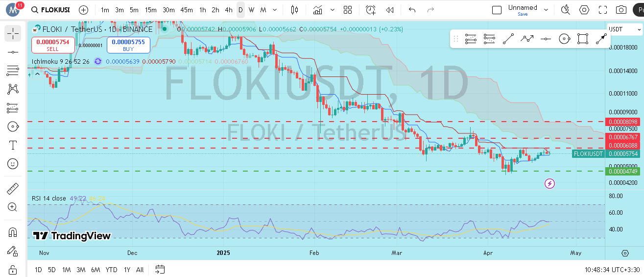Image resolution: width=644 pixels, height=277 pixels.
Task: Select horizontal line in floating toolbar
Action: [x=546, y=39]
